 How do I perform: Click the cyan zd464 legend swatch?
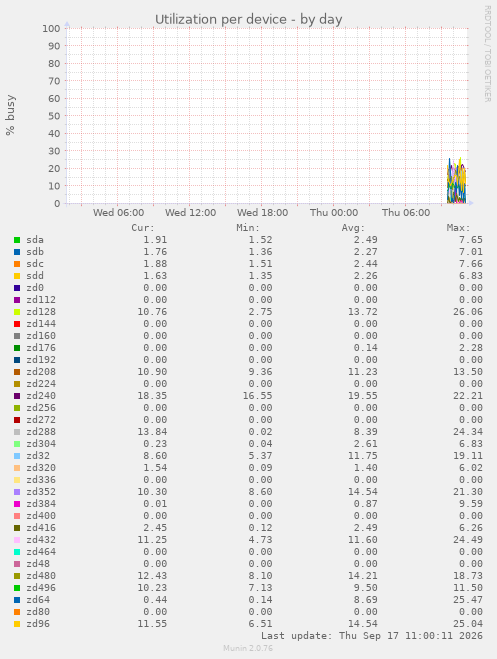coord(17,552)
